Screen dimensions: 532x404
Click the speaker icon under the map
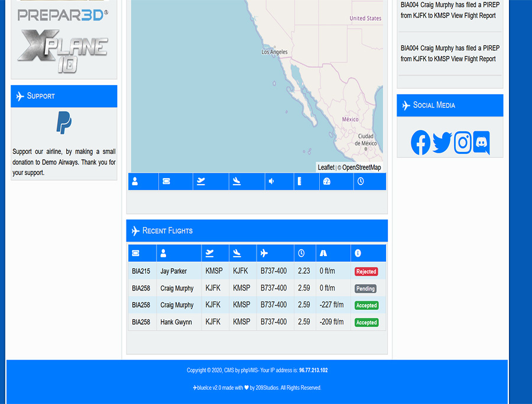[x=271, y=182]
